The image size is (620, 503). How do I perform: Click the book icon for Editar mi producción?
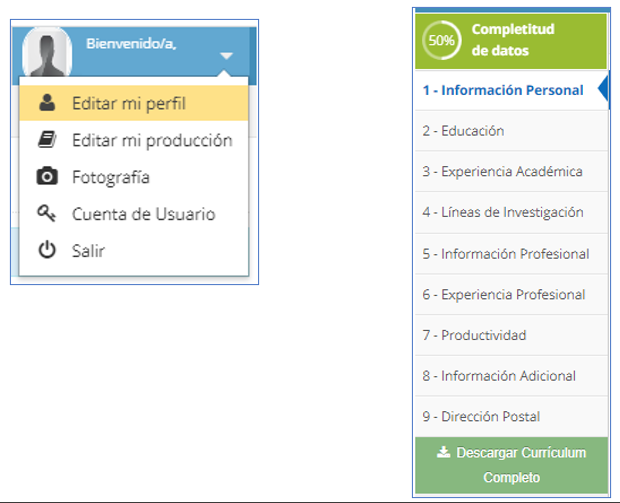(47, 140)
